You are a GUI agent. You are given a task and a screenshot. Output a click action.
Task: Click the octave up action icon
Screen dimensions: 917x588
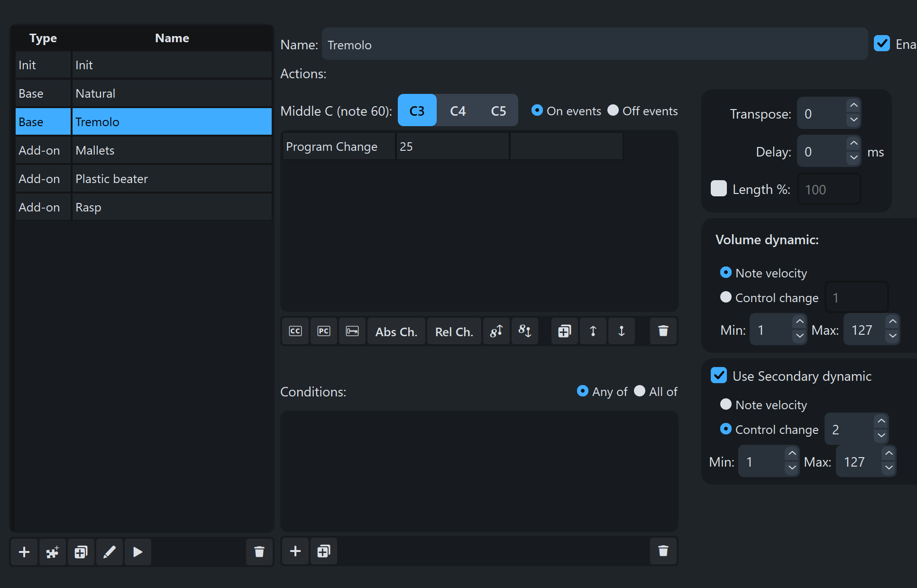(x=496, y=331)
